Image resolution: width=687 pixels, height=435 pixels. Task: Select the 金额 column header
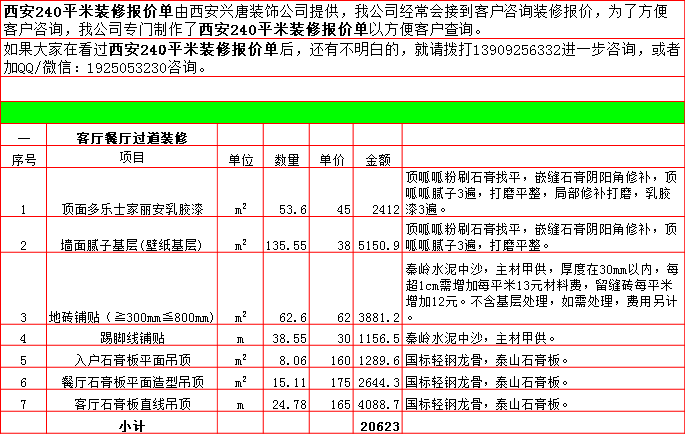click(378, 159)
